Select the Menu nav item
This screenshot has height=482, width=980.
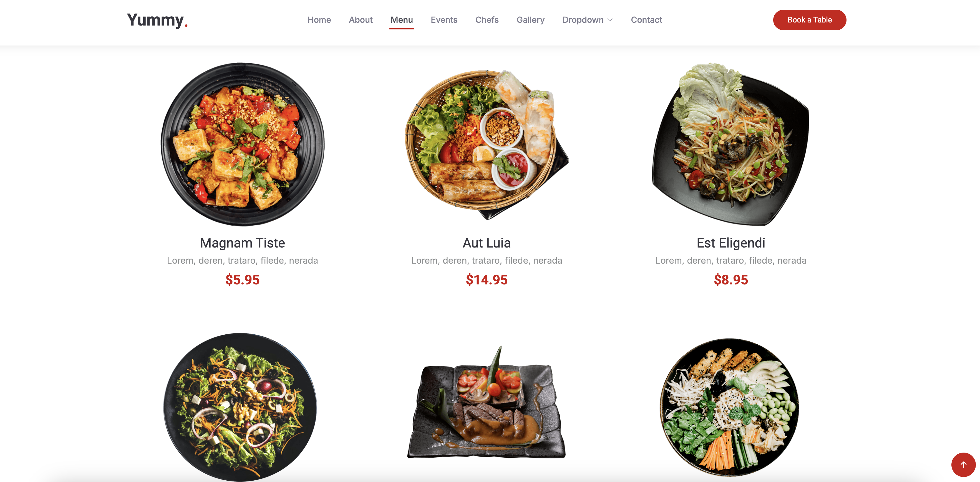(x=401, y=20)
